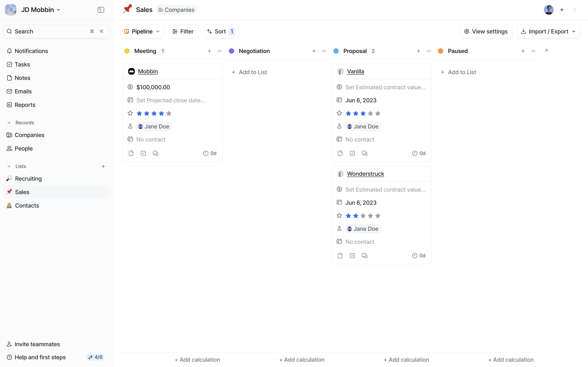Collapse the Records section chevron
This screenshot has height=367, width=588.
[x=9, y=123]
